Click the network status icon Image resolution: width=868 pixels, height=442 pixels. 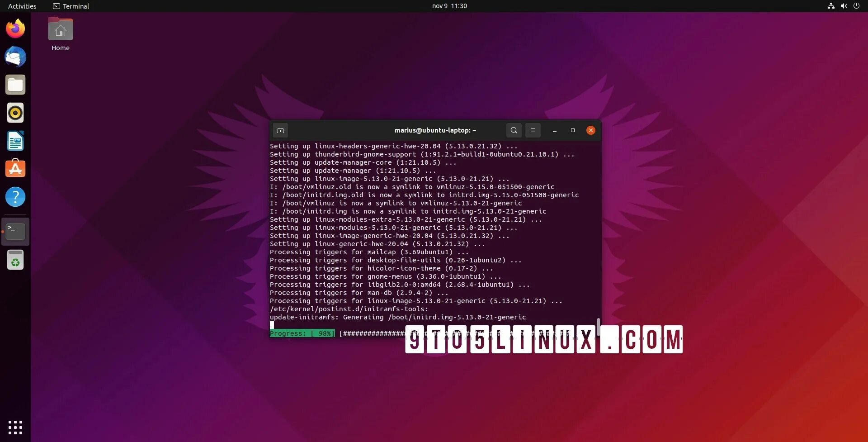coord(831,6)
